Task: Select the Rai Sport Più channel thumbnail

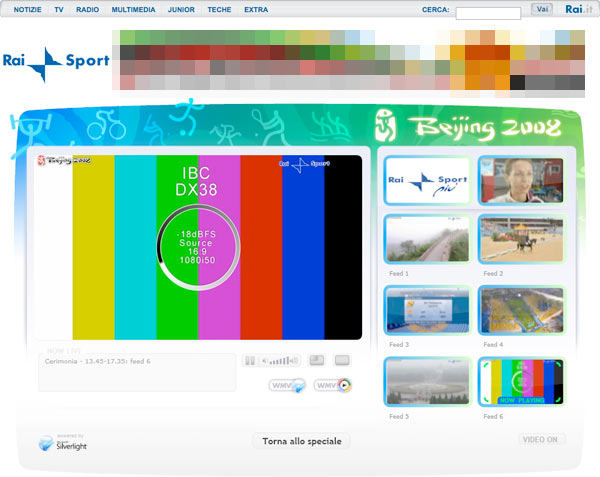Action: (x=427, y=181)
